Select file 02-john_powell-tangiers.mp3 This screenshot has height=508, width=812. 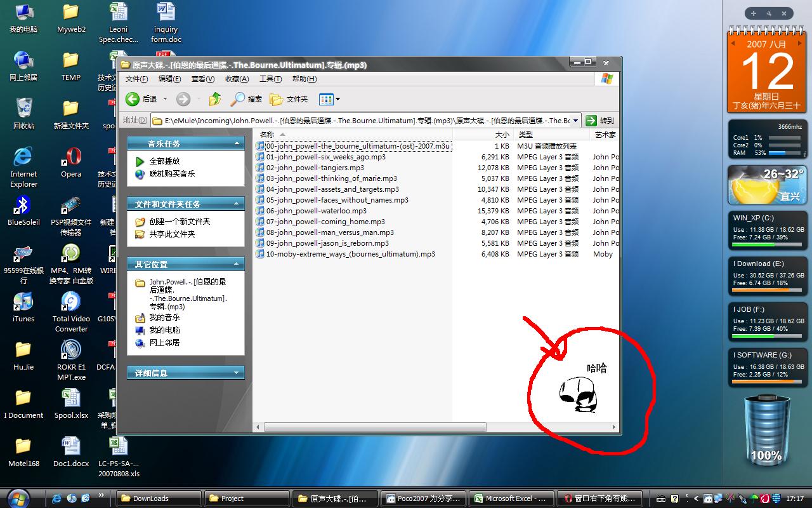(x=310, y=168)
